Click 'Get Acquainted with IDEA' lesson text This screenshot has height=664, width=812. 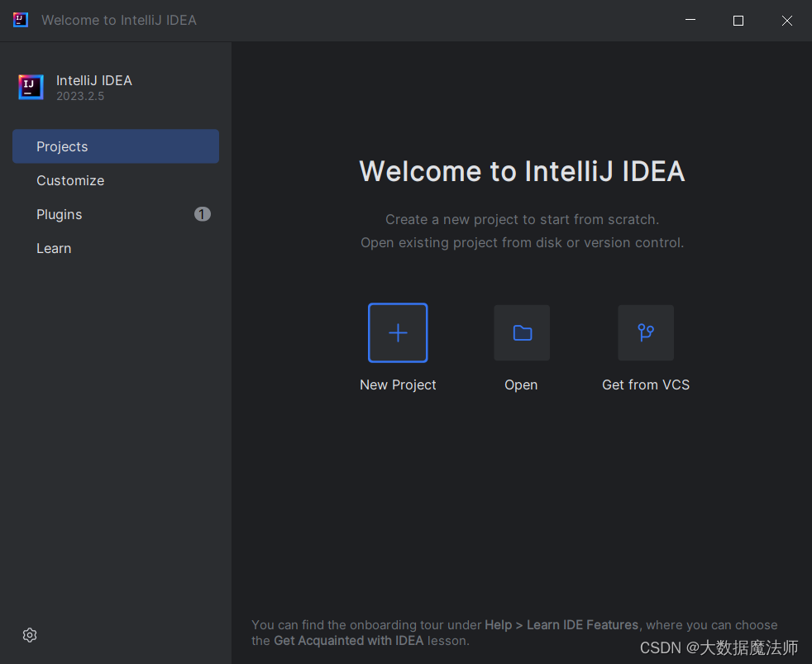pyautogui.click(x=348, y=641)
